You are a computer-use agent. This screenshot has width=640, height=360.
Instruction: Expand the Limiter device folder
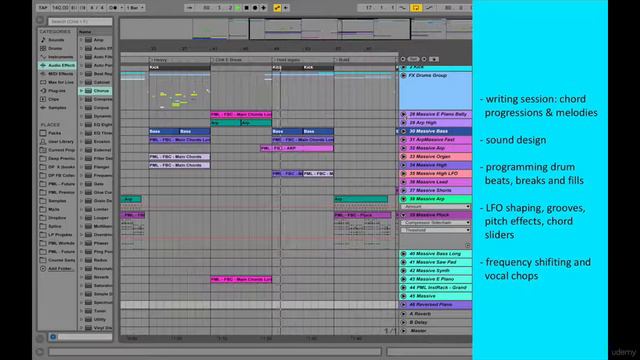click(82, 209)
